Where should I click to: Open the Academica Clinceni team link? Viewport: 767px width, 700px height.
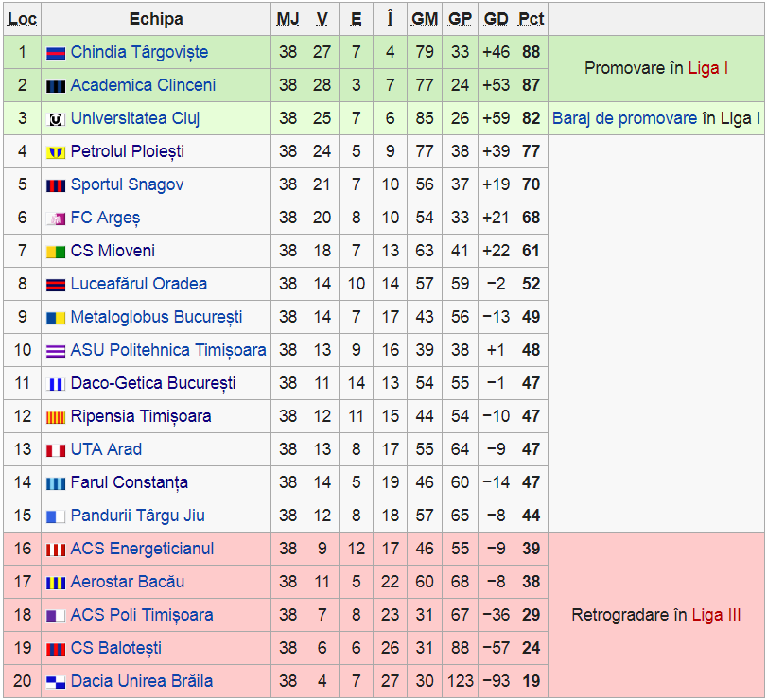click(x=143, y=85)
